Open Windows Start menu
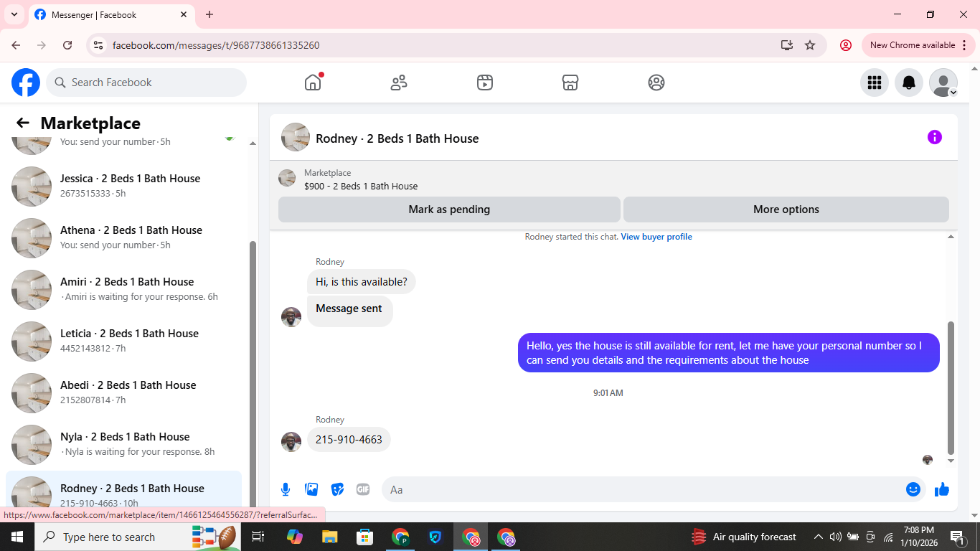Screen dimensions: 980x551 tap(17, 537)
